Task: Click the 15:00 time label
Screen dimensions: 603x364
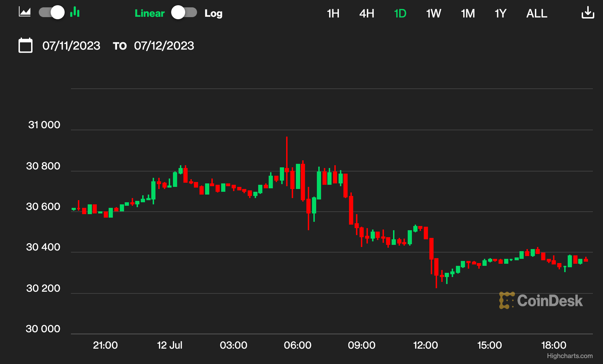Action: (x=489, y=345)
